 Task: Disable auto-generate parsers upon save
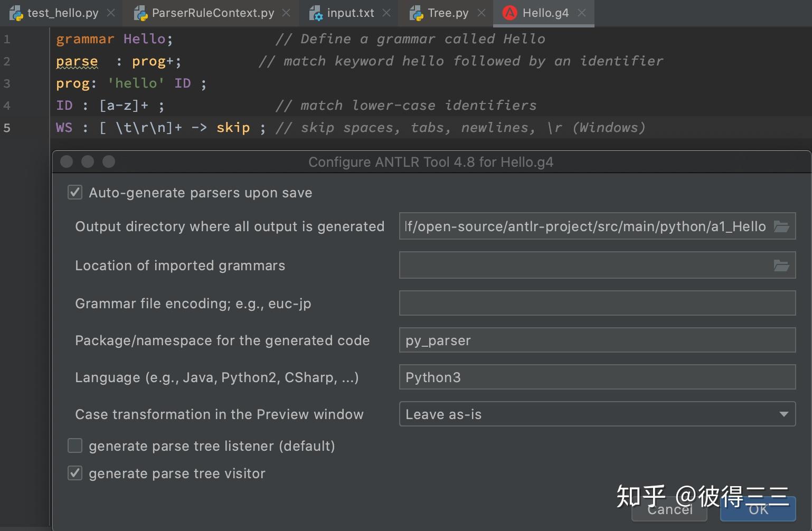tap(74, 192)
